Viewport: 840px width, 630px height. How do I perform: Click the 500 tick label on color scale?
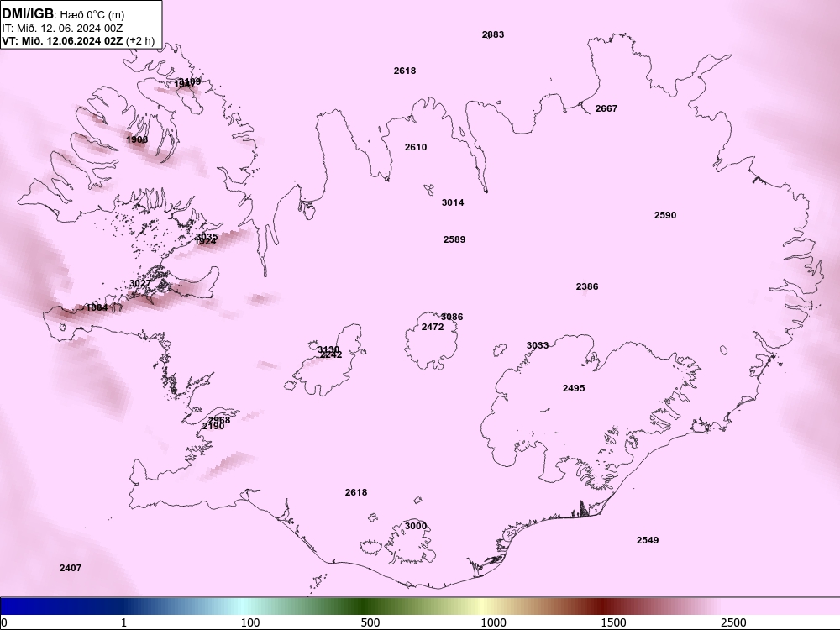click(x=370, y=622)
